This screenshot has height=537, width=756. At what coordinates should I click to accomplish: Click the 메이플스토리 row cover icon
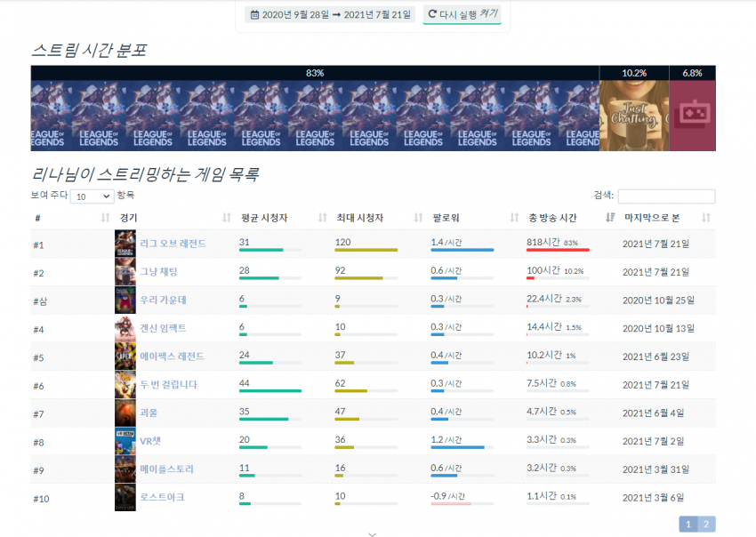125,469
